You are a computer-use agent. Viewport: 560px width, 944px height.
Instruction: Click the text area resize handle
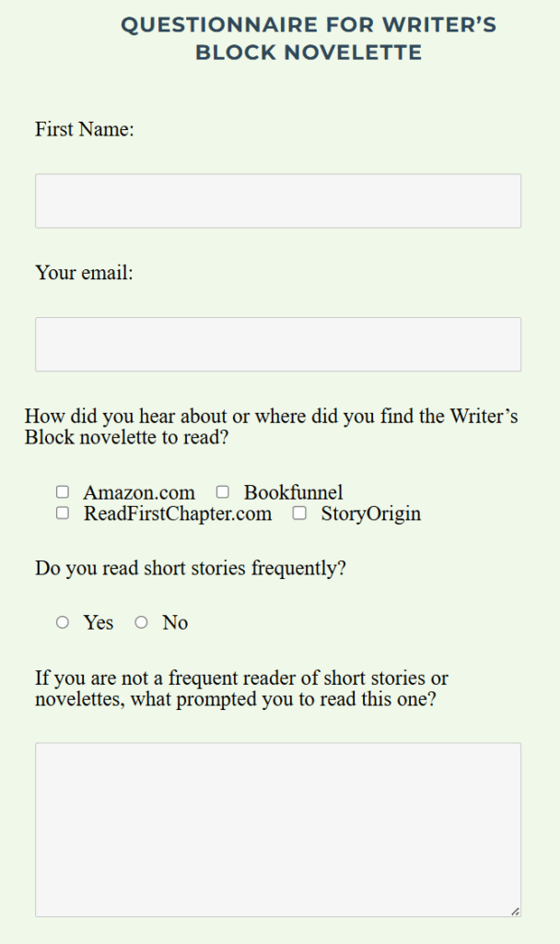point(515,911)
